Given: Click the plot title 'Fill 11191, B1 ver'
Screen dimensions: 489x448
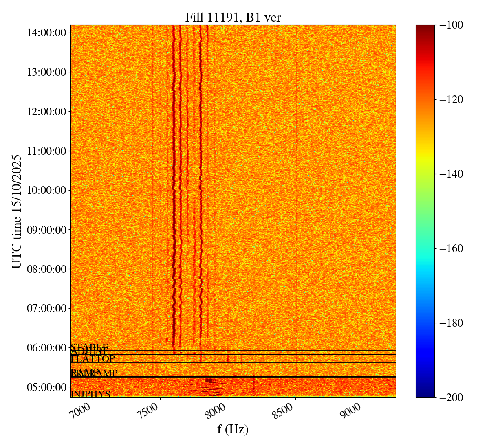Looking at the screenshot, I should point(233,17).
